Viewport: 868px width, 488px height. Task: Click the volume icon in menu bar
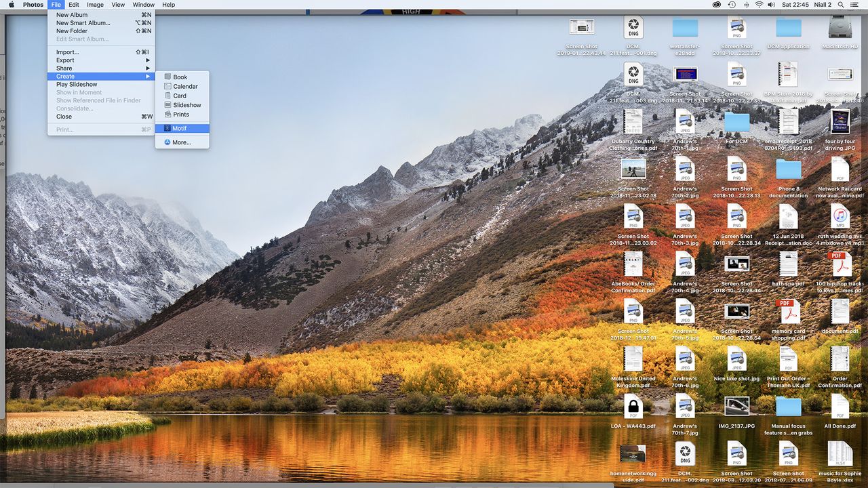tap(772, 5)
